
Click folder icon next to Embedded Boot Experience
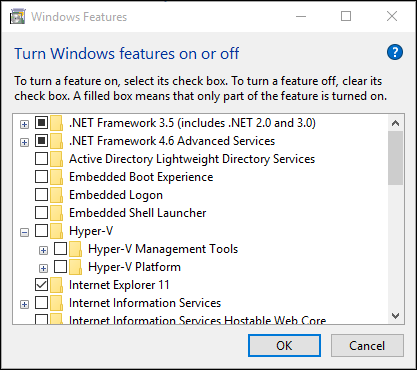[56, 177]
